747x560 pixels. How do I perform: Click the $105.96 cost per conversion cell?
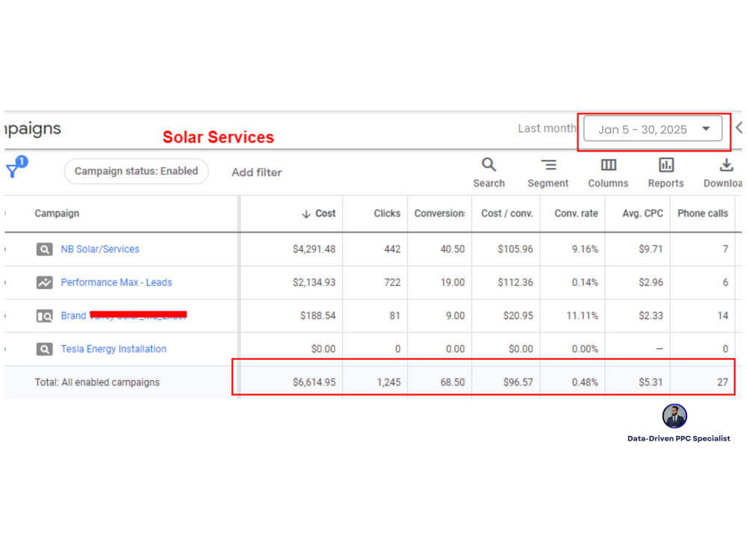click(x=515, y=249)
